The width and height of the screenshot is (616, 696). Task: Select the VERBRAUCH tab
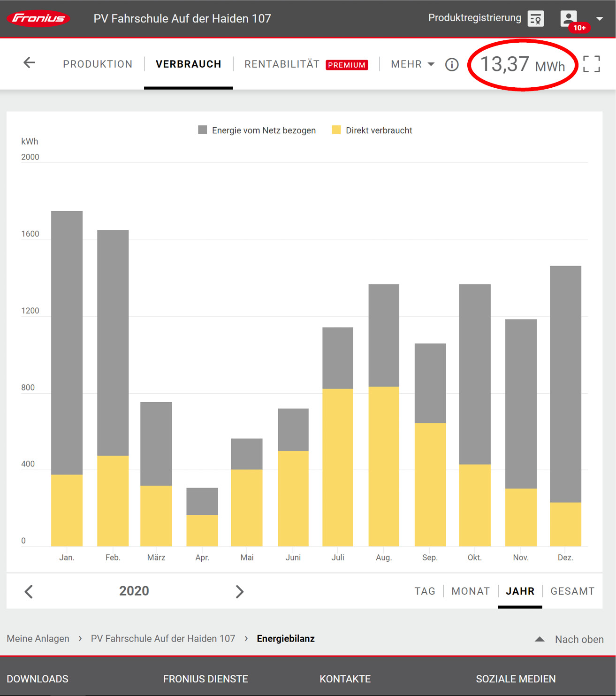pyautogui.click(x=188, y=64)
